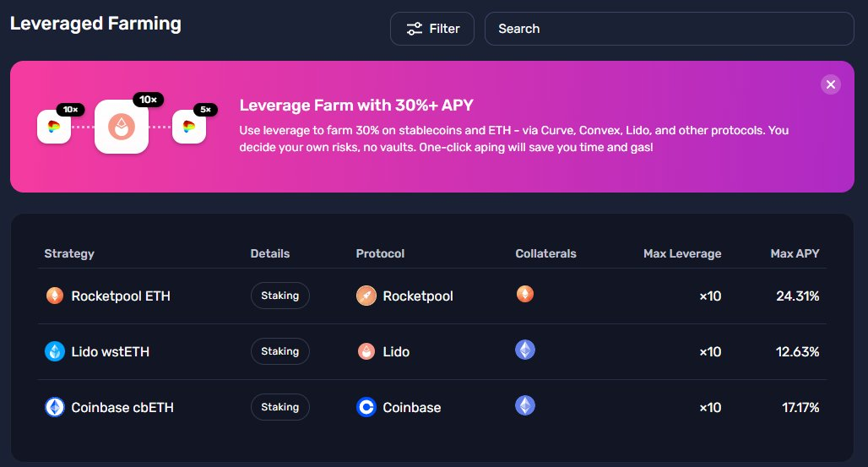Click the Staking tag for Rocketpool ETH
The image size is (868, 467).
280,296
